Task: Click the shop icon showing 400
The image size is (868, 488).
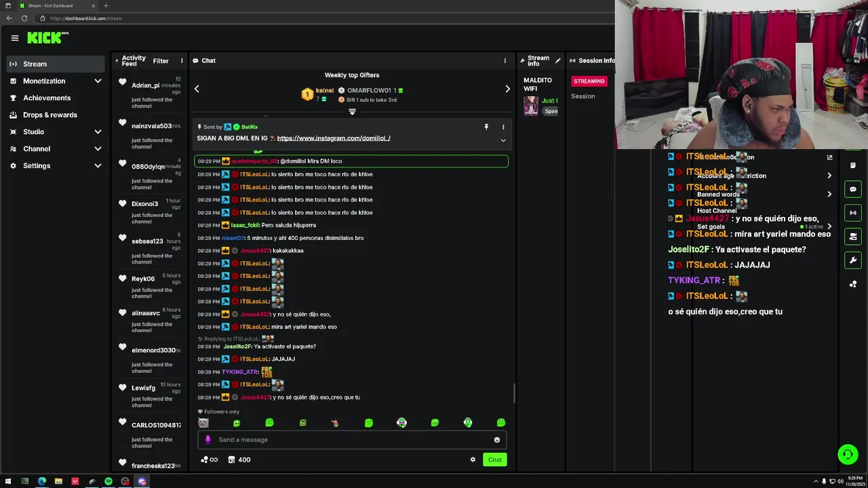Action: pos(239,460)
